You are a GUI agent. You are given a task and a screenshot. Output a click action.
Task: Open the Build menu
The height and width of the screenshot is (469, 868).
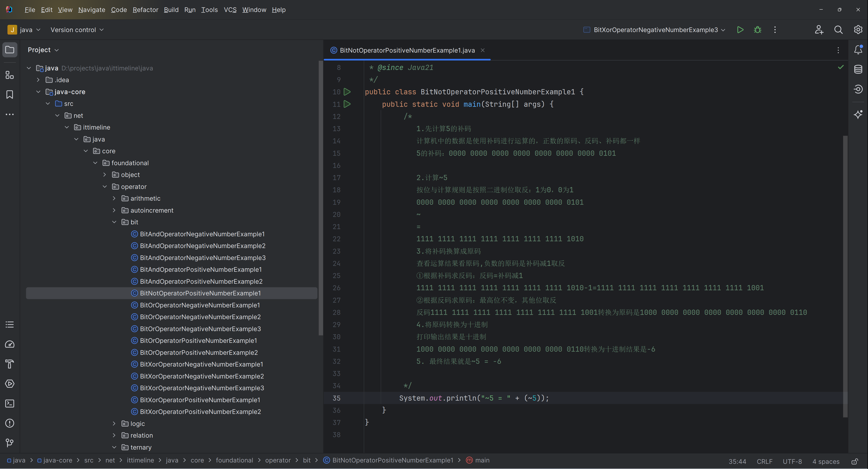coord(171,10)
